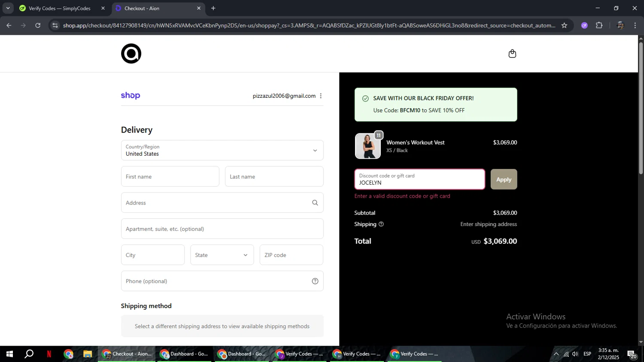Image resolution: width=644 pixels, height=362 pixels.
Task: Click the ZIP code field
Action: 291,255
